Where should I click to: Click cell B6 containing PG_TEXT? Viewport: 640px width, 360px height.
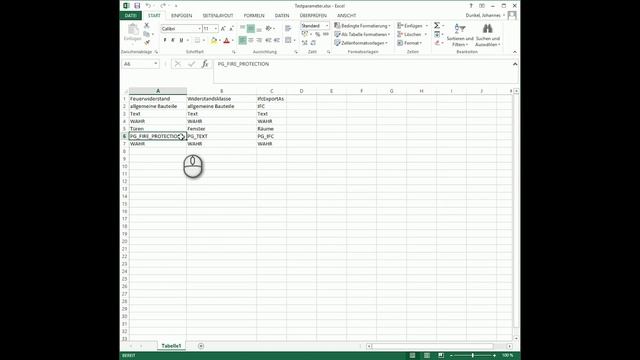pyautogui.click(x=222, y=136)
